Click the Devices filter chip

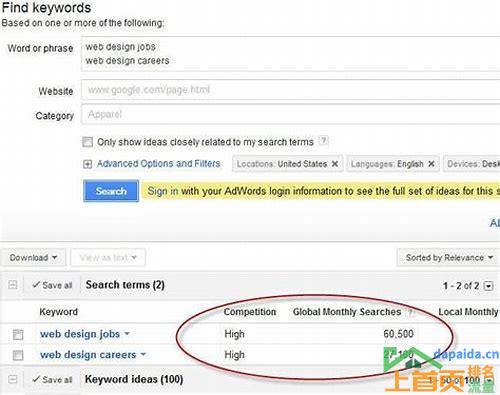(x=472, y=164)
